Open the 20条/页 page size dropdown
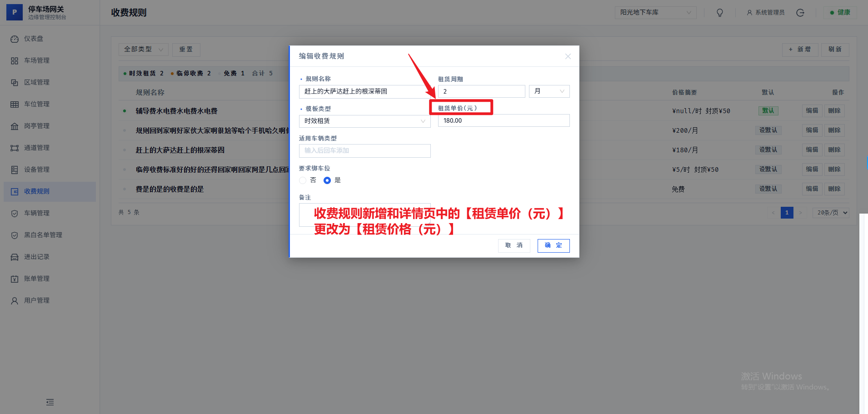The height and width of the screenshot is (414, 868). (x=830, y=212)
